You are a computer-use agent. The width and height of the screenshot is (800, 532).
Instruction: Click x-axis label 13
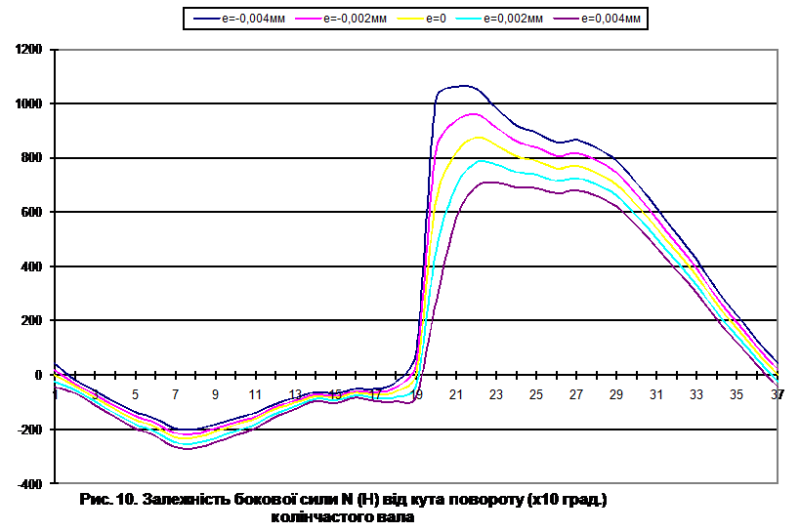click(x=295, y=394)
